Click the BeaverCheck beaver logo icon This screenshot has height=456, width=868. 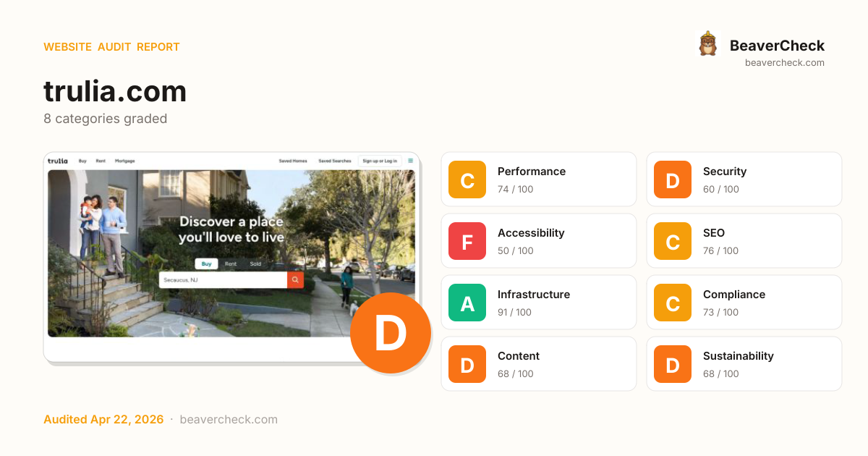pyautogui.click(x=707, y=44)
